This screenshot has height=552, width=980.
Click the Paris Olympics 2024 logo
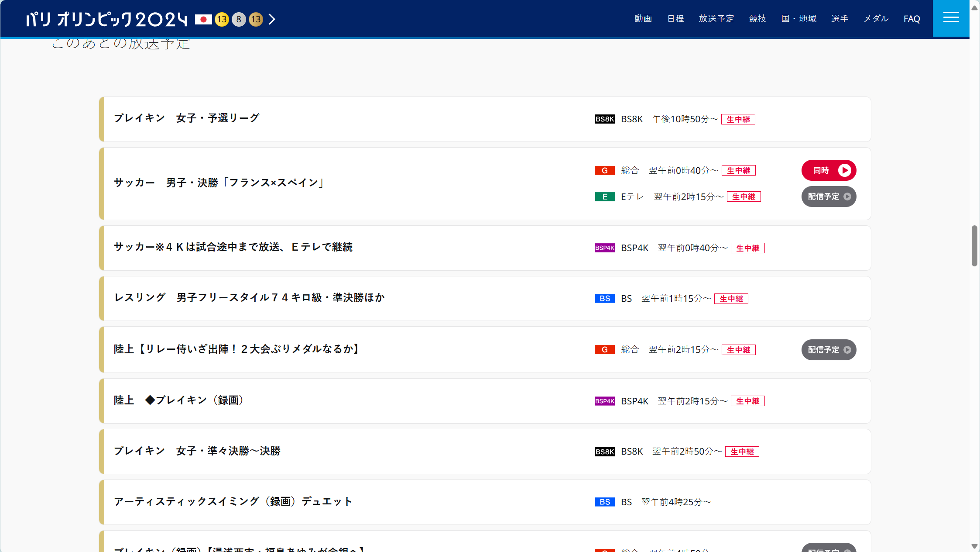tap(106, 19)
